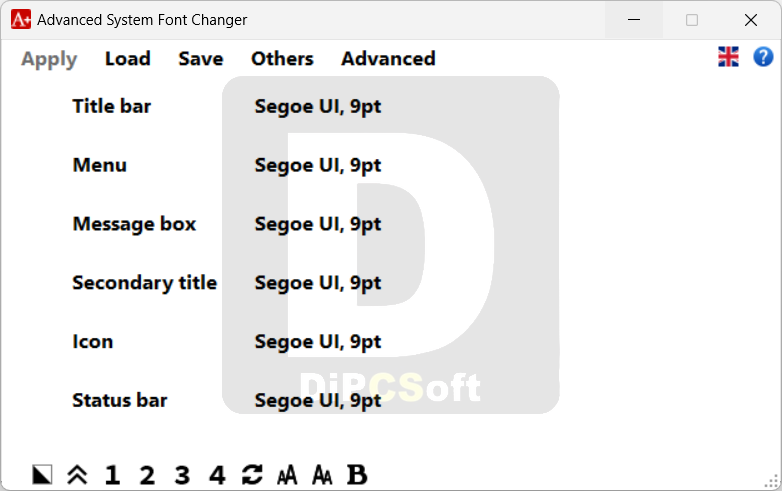This screenshot has height=491, width=782.
Task: Change language via UK flag icon
Action: 728,57
